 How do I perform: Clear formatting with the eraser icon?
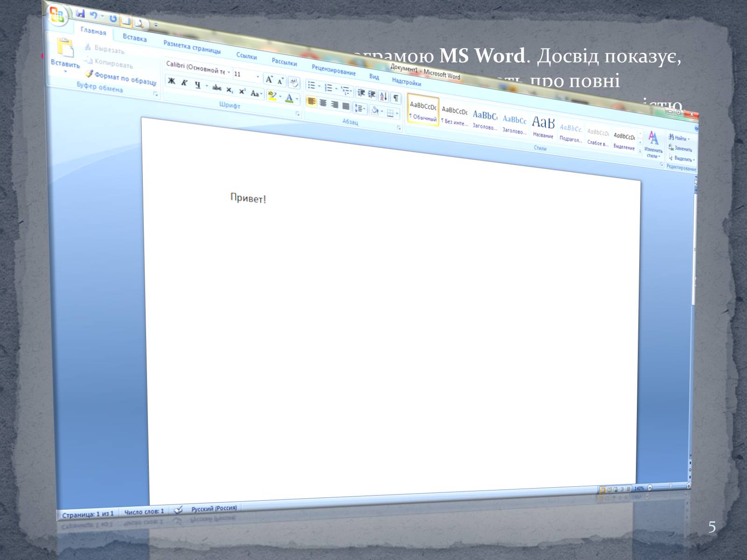tap(294, 83)
